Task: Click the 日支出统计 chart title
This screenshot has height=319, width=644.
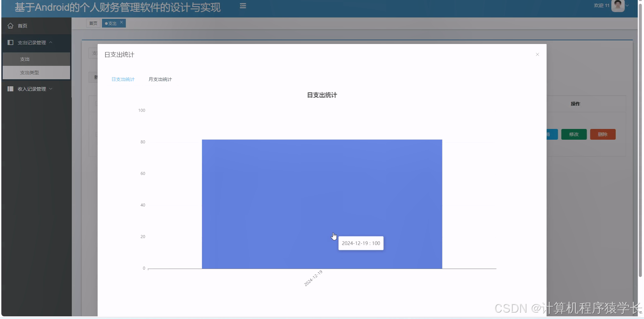Action: pos(322,95)
